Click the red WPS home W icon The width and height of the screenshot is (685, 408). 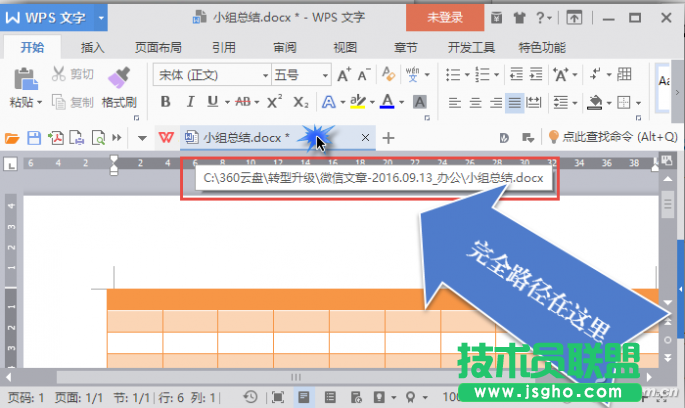point(166,138)
